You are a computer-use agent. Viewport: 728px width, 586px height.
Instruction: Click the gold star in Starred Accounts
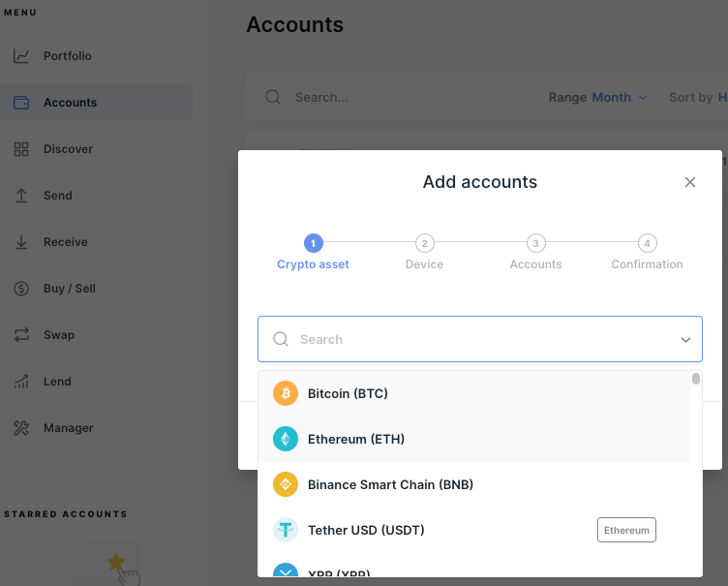pos(115,562)
